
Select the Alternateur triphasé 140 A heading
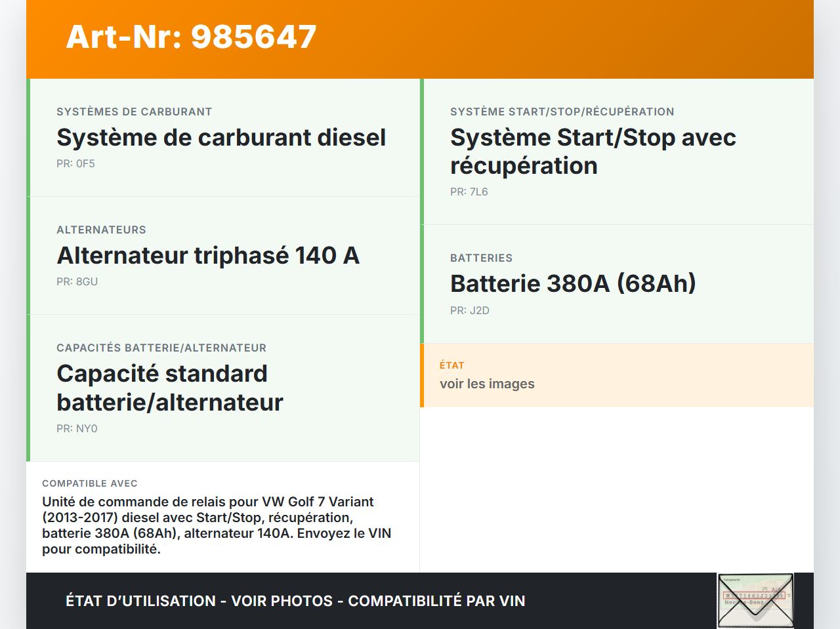pyautogui.click(x=208, y=256)
